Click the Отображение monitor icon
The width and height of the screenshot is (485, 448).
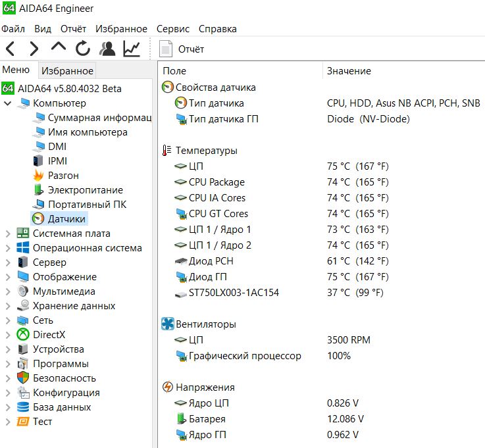point(23,277)
